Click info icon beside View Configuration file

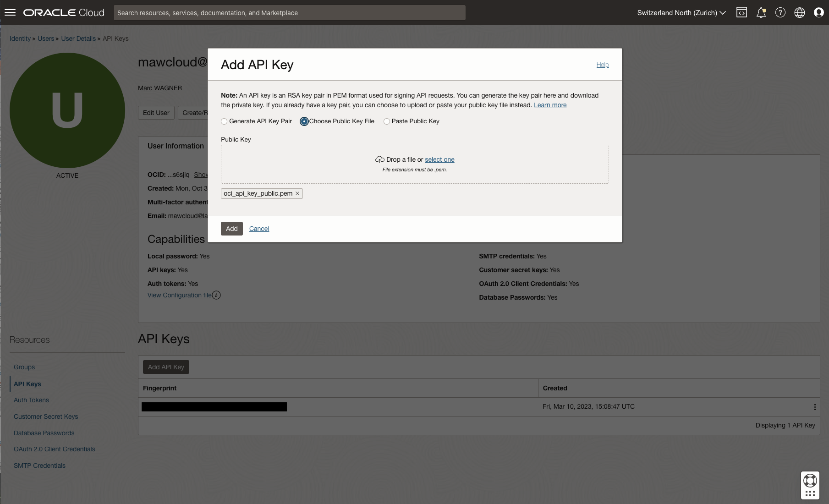(x=216, y=295)
